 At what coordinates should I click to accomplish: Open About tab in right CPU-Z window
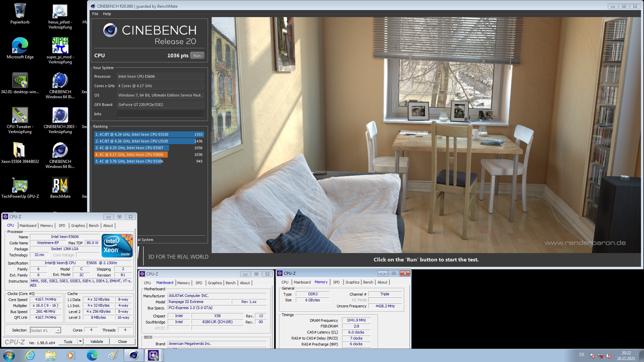(x=382, y=282)
